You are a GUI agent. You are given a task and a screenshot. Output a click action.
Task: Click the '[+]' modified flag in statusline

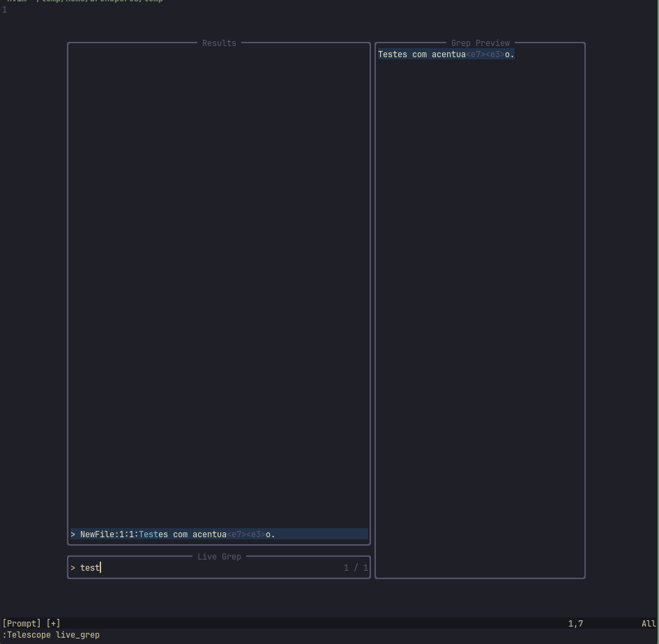(x=53, y=623)
